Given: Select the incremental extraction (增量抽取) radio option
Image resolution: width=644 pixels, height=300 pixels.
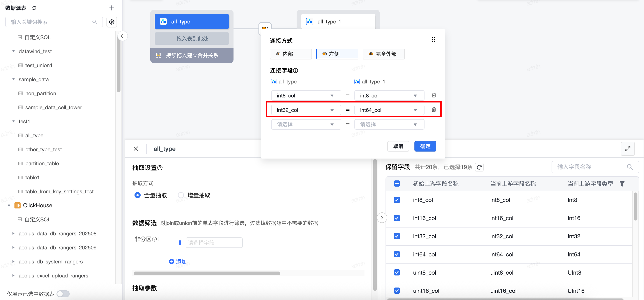Looking at the screenshot, I should (x=181, y=195).
